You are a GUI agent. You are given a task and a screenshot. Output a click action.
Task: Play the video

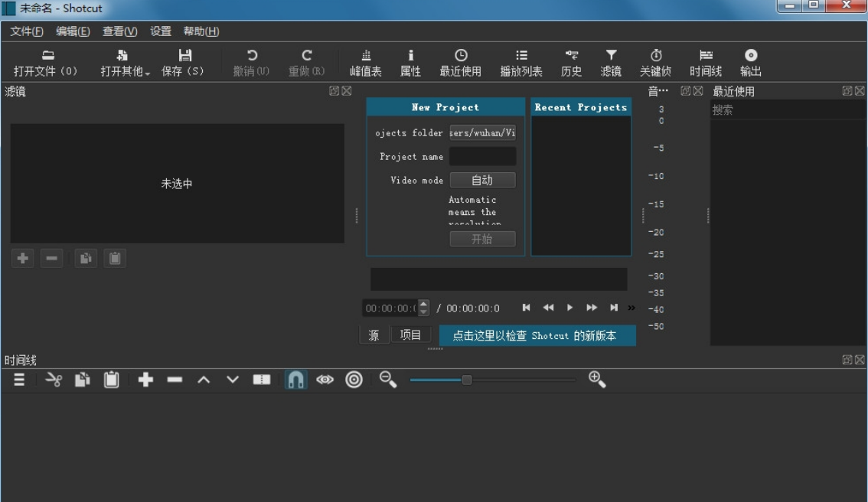pyautogui.click(x=569, y=308)
